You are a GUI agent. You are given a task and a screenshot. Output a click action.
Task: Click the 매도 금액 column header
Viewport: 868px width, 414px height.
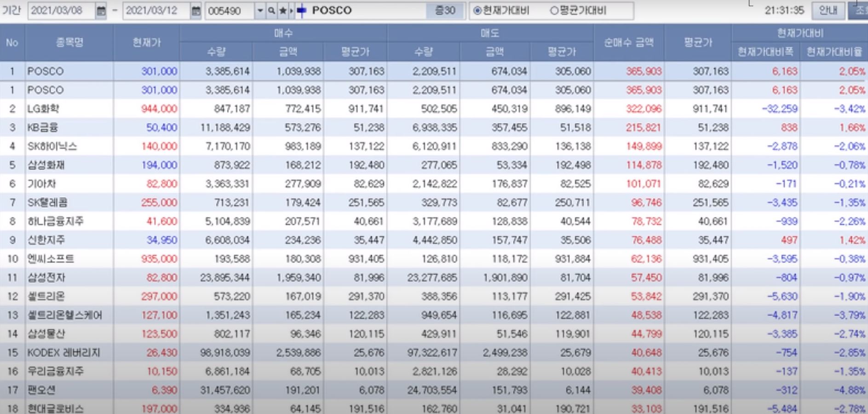tap(495, 52)
